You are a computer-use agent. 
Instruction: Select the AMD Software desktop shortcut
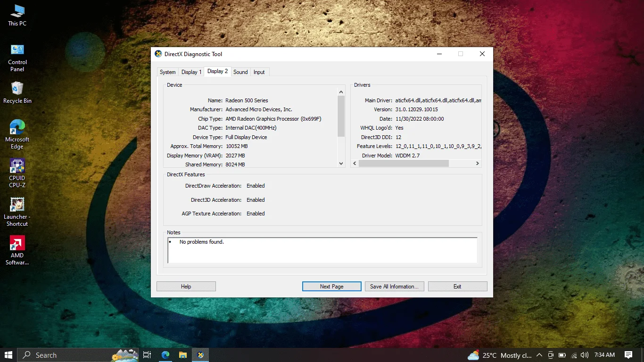coord(17,251)
